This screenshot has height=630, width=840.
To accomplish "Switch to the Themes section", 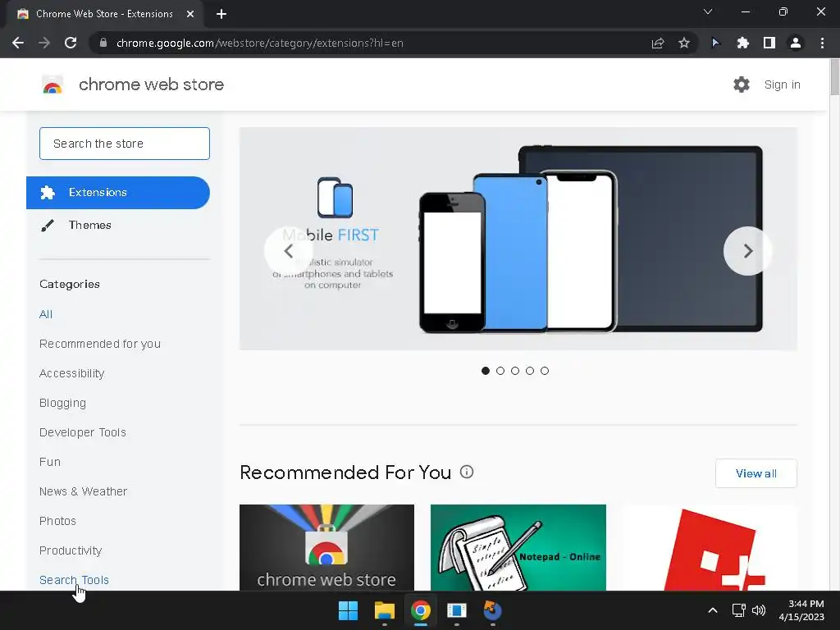I will [x=89, y=225].
